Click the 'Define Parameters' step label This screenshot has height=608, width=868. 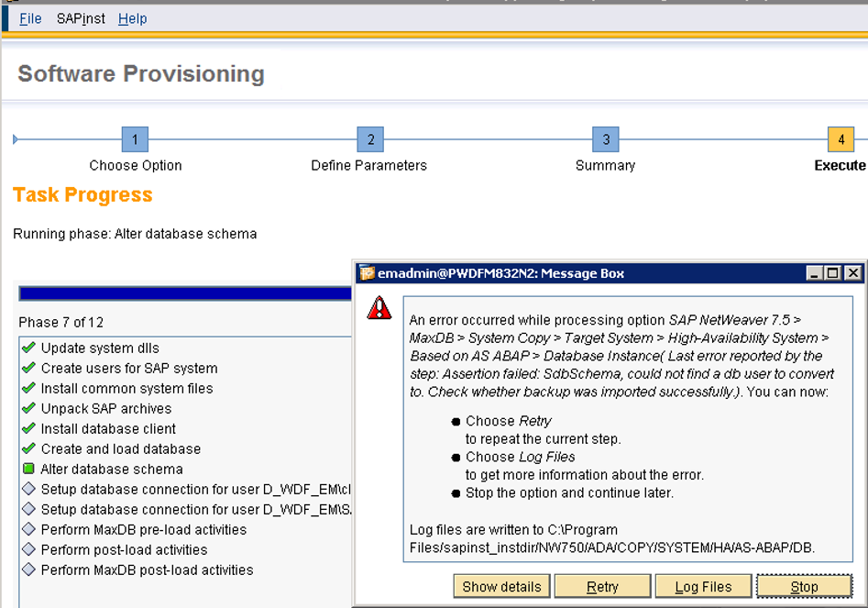(368, 166)
